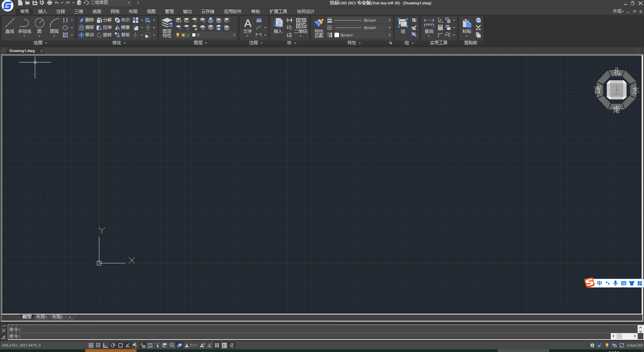Image resolution: width=644 pixels, height=352 pixels.
Task: Open the 三维 ribbon tab
Action: (x=79, y=11)
